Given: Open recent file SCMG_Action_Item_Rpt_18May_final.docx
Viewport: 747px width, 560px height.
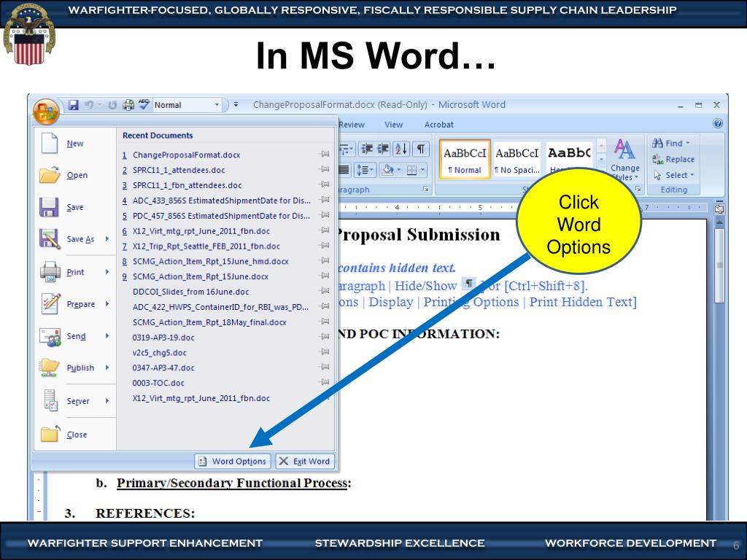Looking at the screenshot, I should [x=209, y=322].
